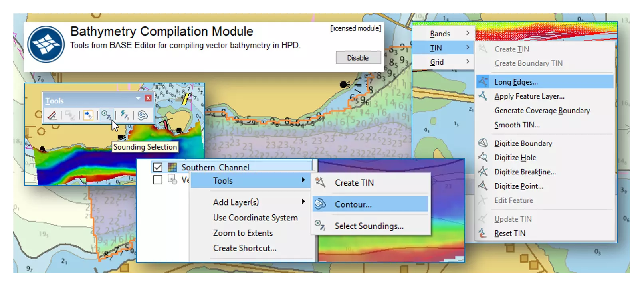Choose Contour... from the Tools submenu
The width and height of the screenshot is (644, 289).
(353, 204)
